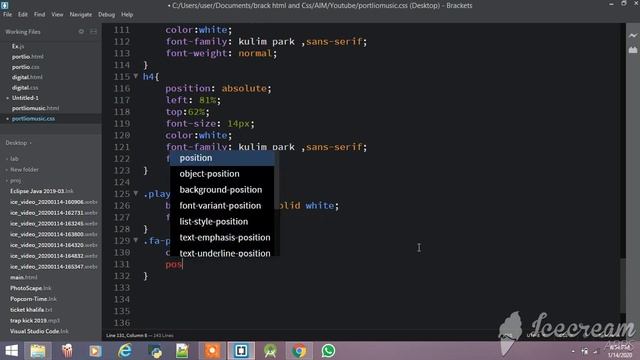Choose 'text-underline-position' code hint

click(x=222, y=252)
